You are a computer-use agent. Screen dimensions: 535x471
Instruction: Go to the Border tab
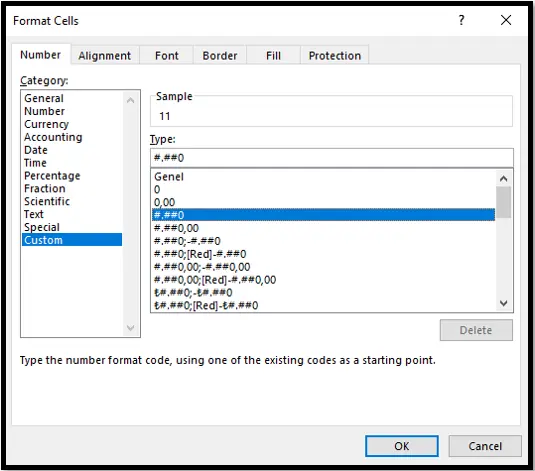tap(220, 56)
